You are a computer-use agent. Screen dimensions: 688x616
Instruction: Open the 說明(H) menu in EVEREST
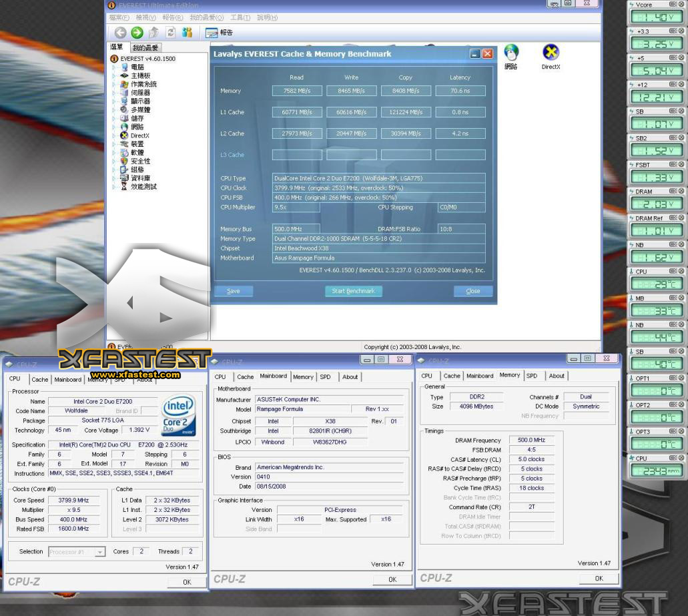(x=267, y=17)
